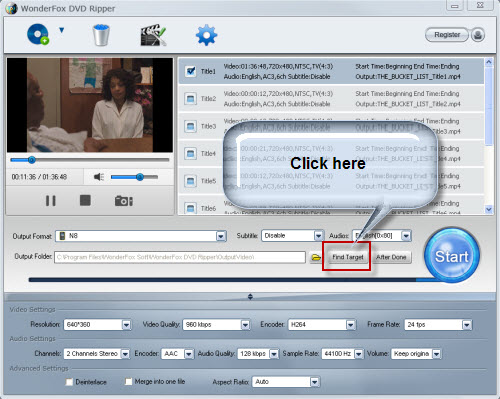Open the video edit clapperboard tool
The height and width of the screenshot is (399, 500).
coord(153,35)
